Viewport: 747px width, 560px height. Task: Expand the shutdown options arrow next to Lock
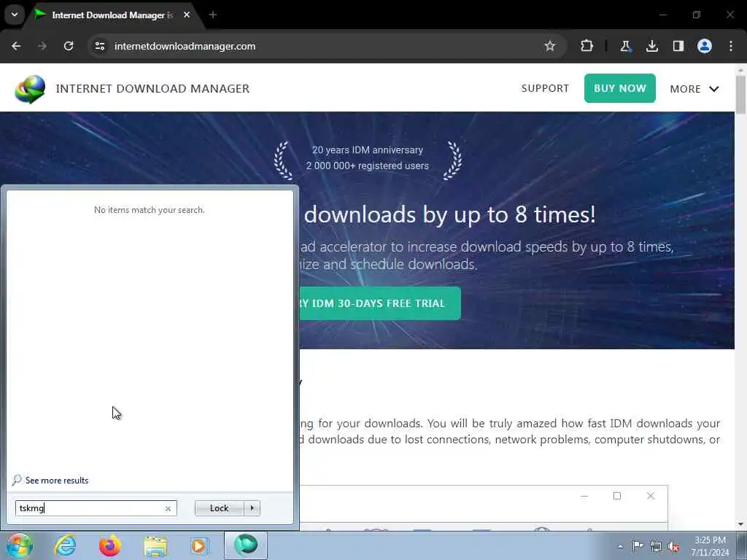(252, 508)
